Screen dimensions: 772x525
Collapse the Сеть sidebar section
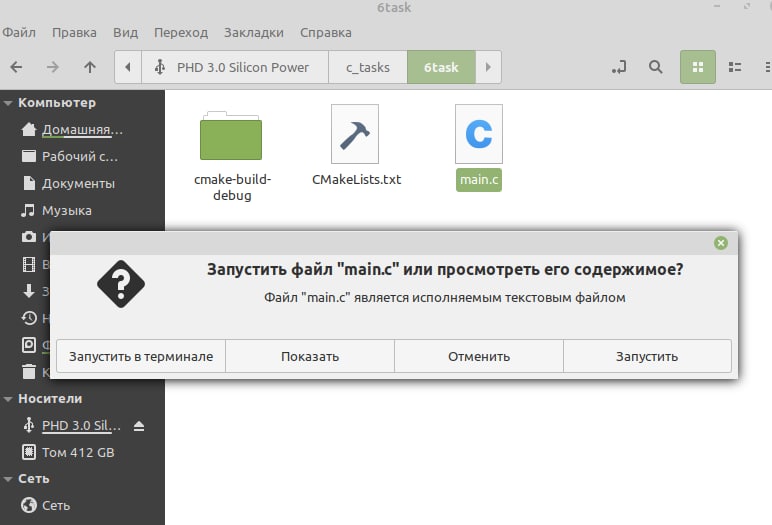point(8,479)
